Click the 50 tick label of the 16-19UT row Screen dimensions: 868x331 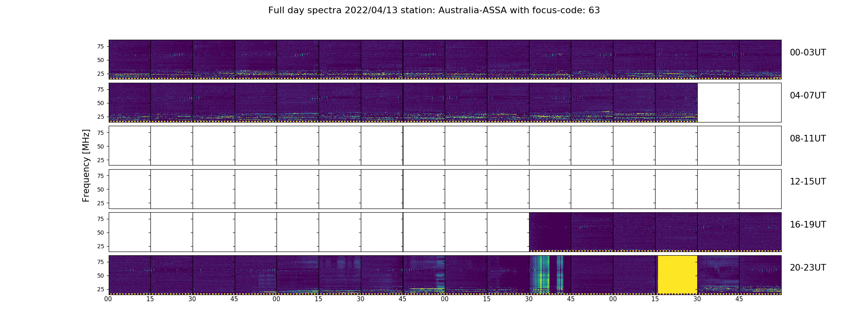(x=100, y=233)
